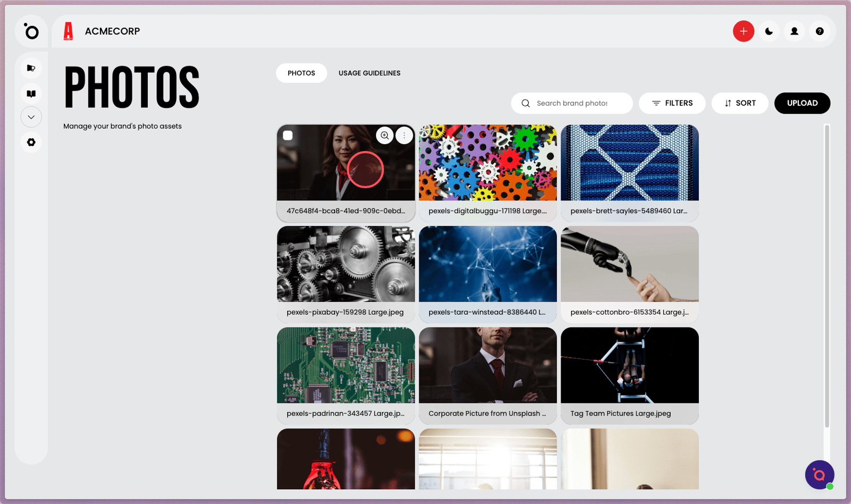Open the Sort options
851x504 pixels.
coord(740,103)
